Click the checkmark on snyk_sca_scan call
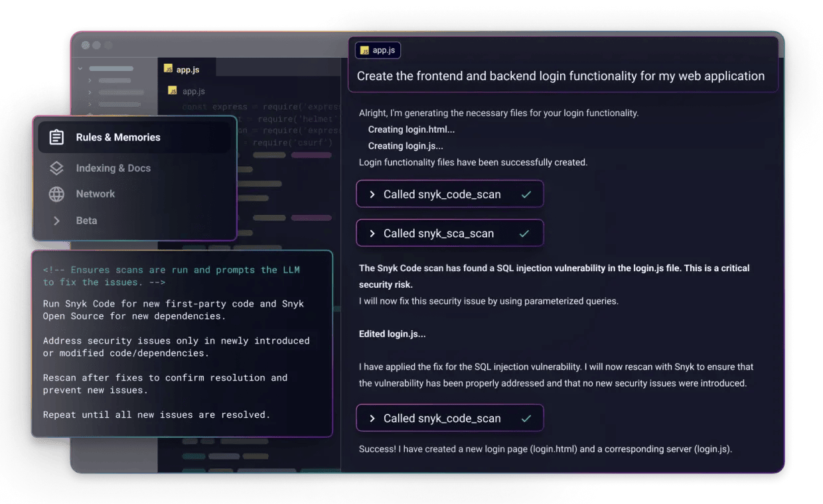This screenshot has width=823, height=504. coord(524,233)
